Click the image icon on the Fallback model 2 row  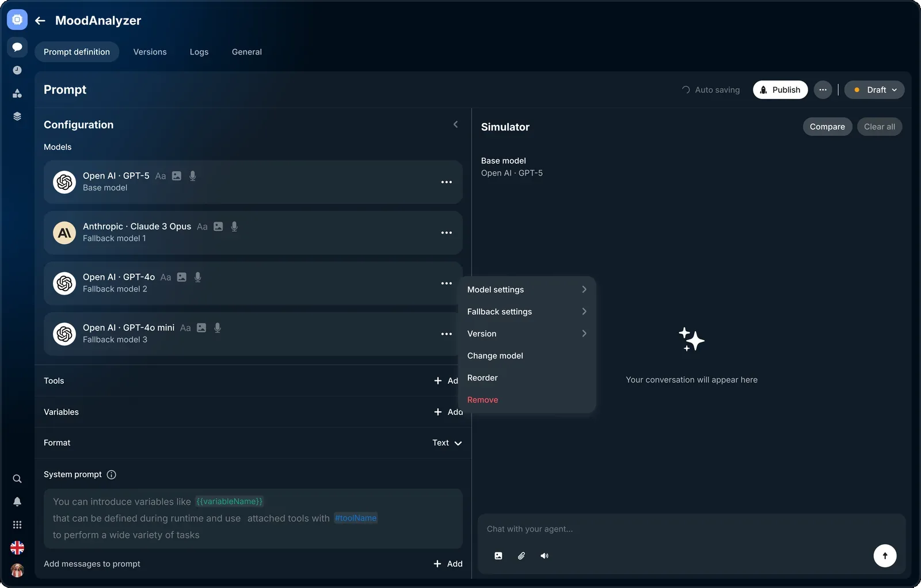(182, 277)
